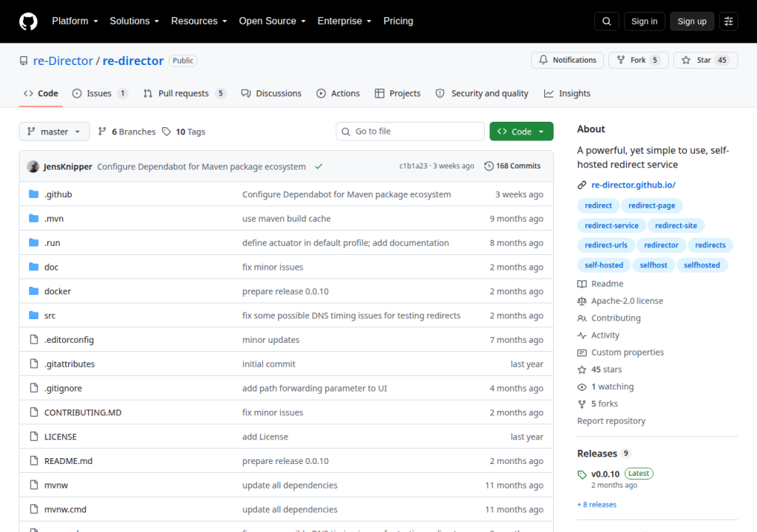The height and width of the screenshot is (532, 757).
Task: Switch to the Issues tab
Action: click(x=100, y=93)
